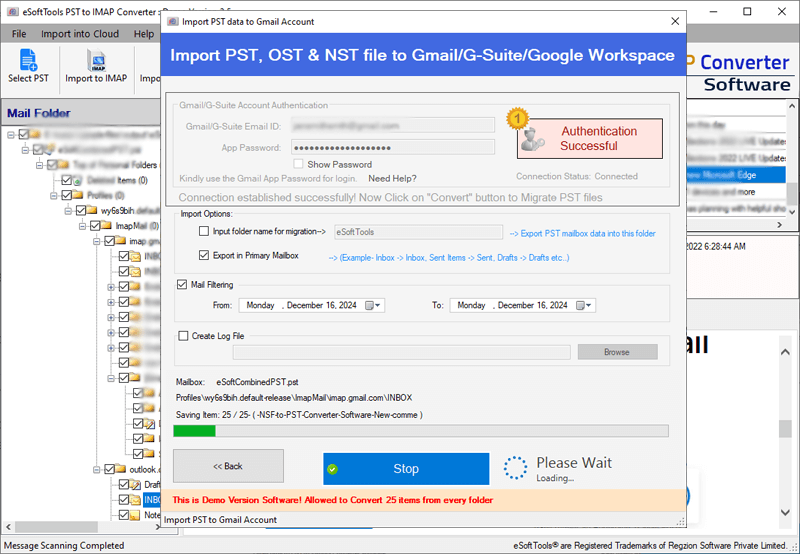Collapse the root mail folder node
The width and height of the screenshot is (800, 554).
point(11,135)
